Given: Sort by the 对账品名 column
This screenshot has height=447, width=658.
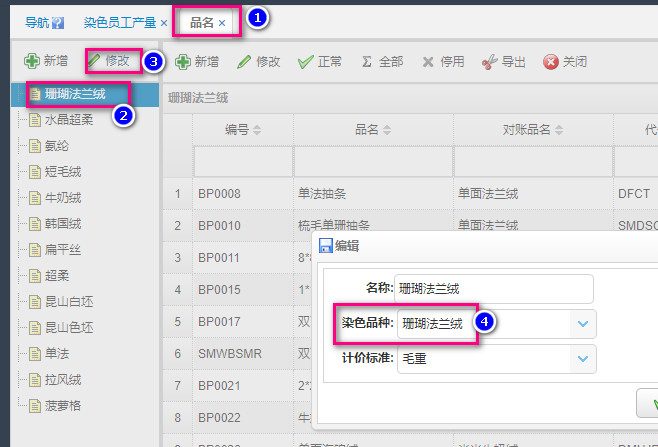Looking at the screenshot, I should click(x=533, y=130).
